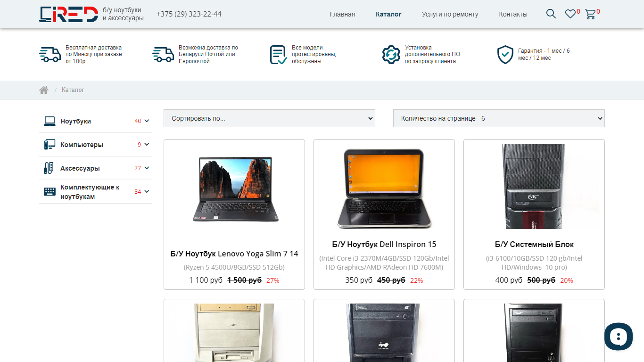The width and height of the screenshot is (644, 362).
Task: Expand Комплектующие к ноутбукам chevron
Action: pyautogui.click(x=147, y=191)
